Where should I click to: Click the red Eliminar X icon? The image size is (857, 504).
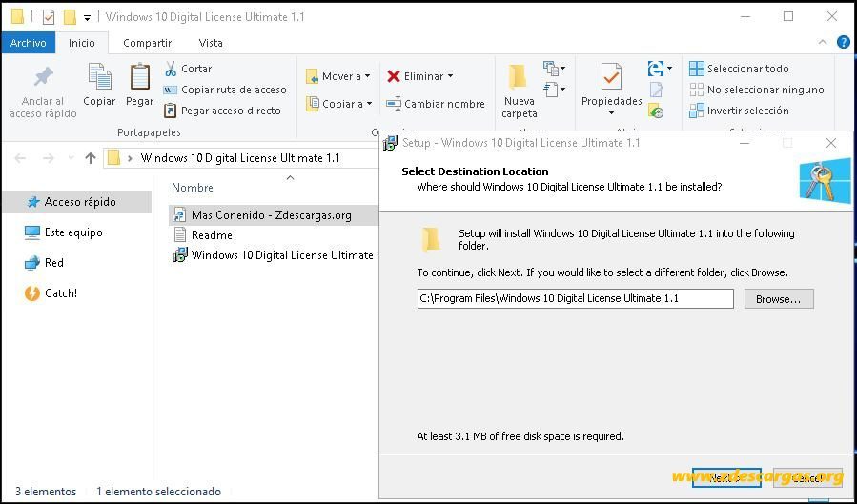[394, 76]
